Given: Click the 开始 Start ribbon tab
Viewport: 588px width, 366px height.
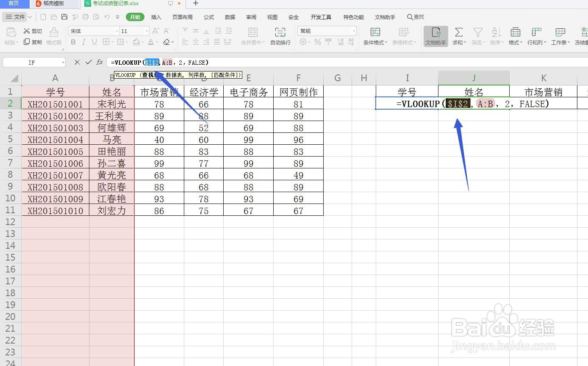Looking at the screenshot, I should tap(135, 17).
